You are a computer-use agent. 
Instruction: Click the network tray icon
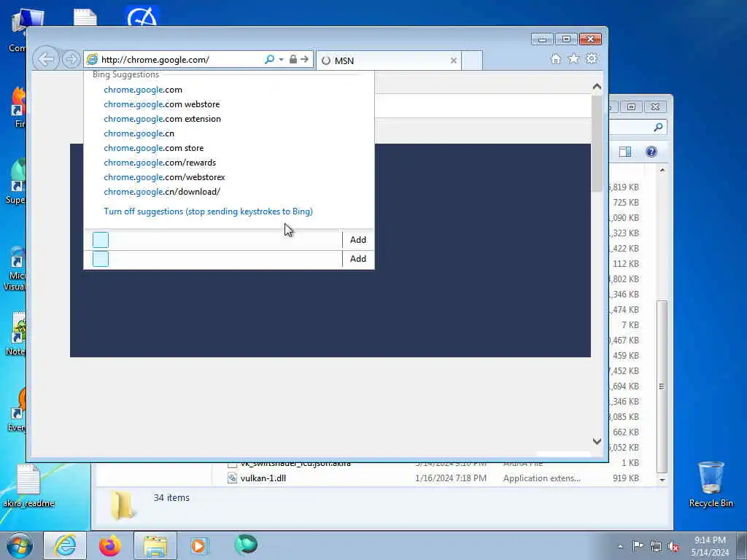pos(656,547)
